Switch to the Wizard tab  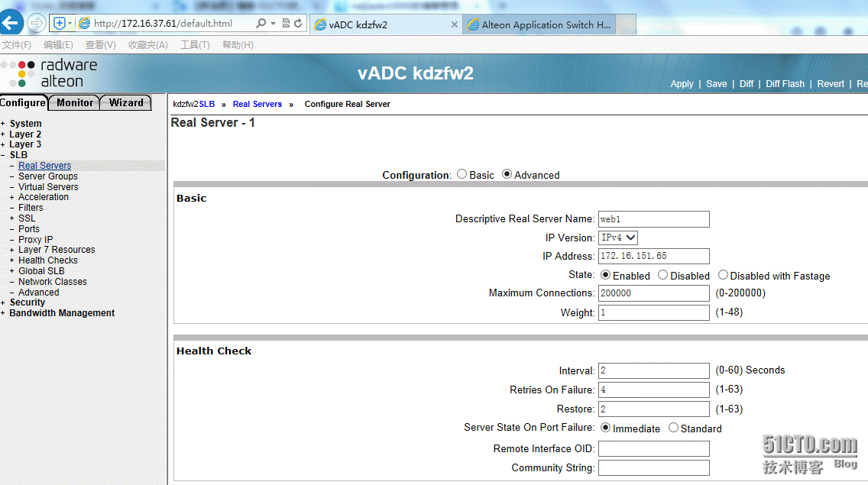pyautogui.click(x=125, y=102)
